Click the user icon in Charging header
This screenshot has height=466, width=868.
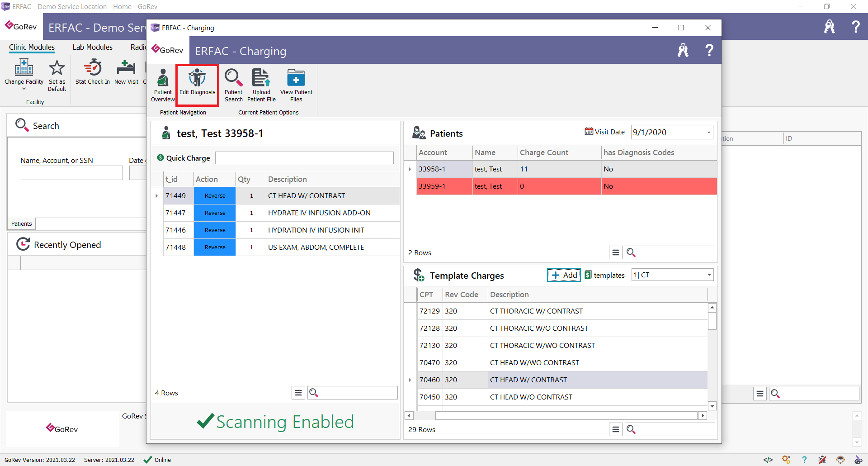683,50
